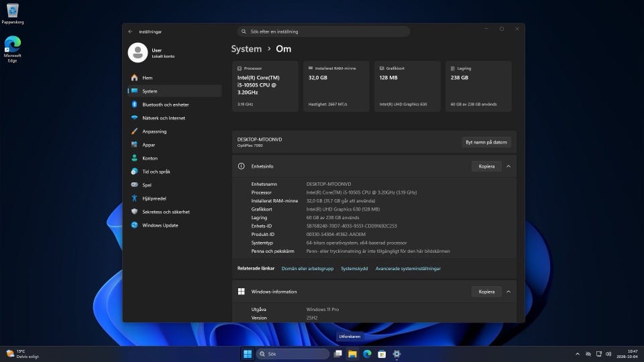The width and height of the screenshot is (644, 362).
Task: Select Anpassning in sidebar
Action: point(174,131)
